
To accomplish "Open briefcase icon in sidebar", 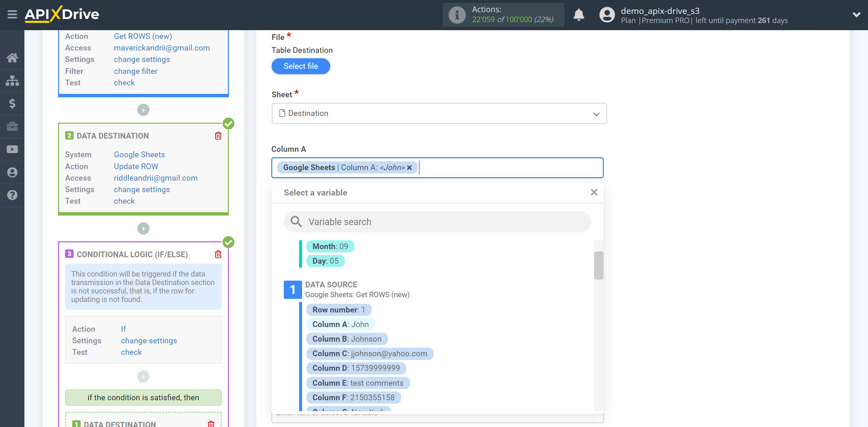I will click(12, 126).
